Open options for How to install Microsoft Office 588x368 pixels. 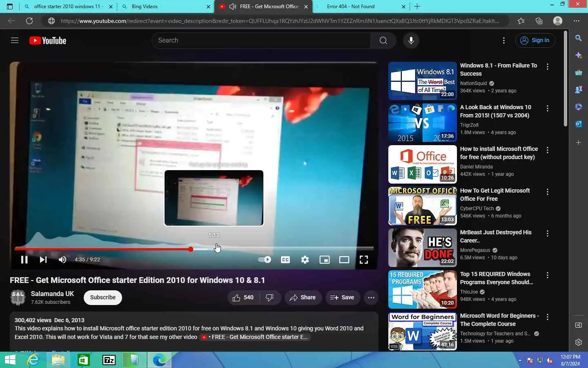548,150
